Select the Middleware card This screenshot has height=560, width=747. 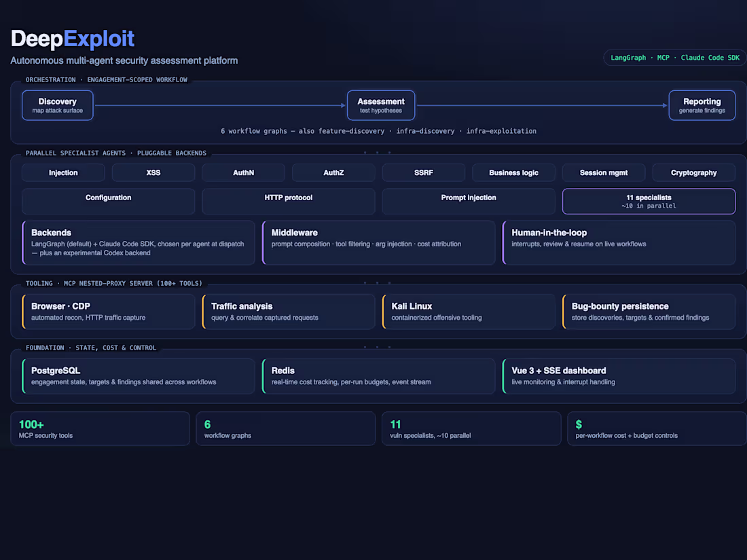(x=378, y=242)
